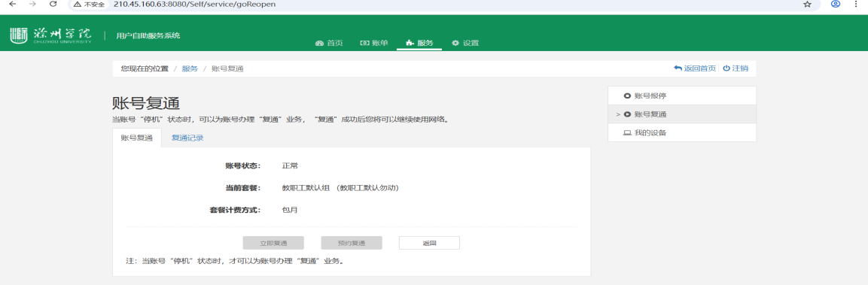Click the 立即复通 button
The height and width of the screenshot is (285, 868).
click(x=273, y=243)
